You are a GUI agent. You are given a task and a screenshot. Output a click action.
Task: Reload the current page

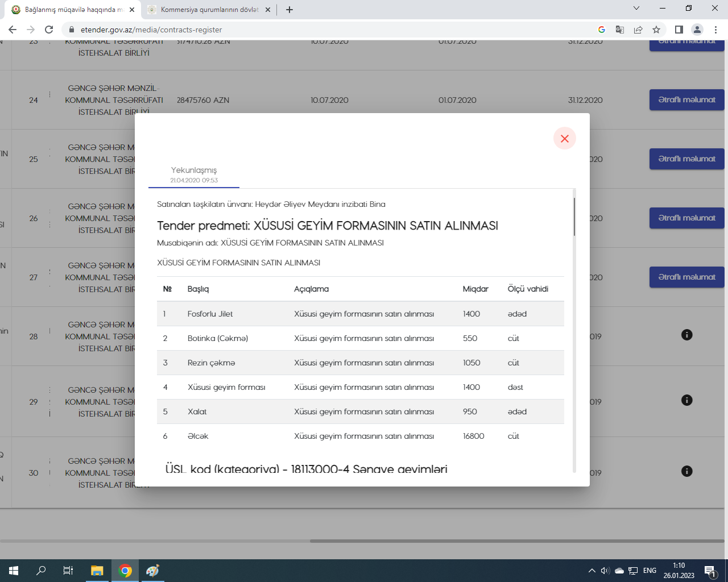pos(49,30)
